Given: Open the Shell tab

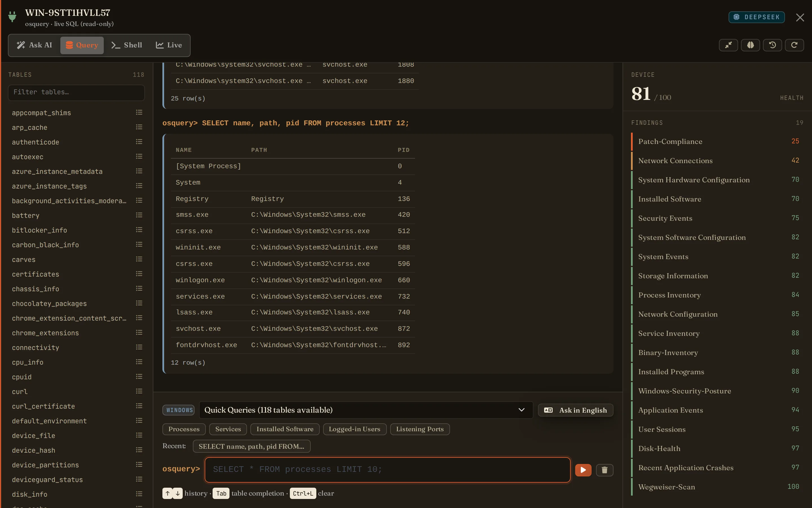Looking at the screenshot, I should tap(127, 45).
